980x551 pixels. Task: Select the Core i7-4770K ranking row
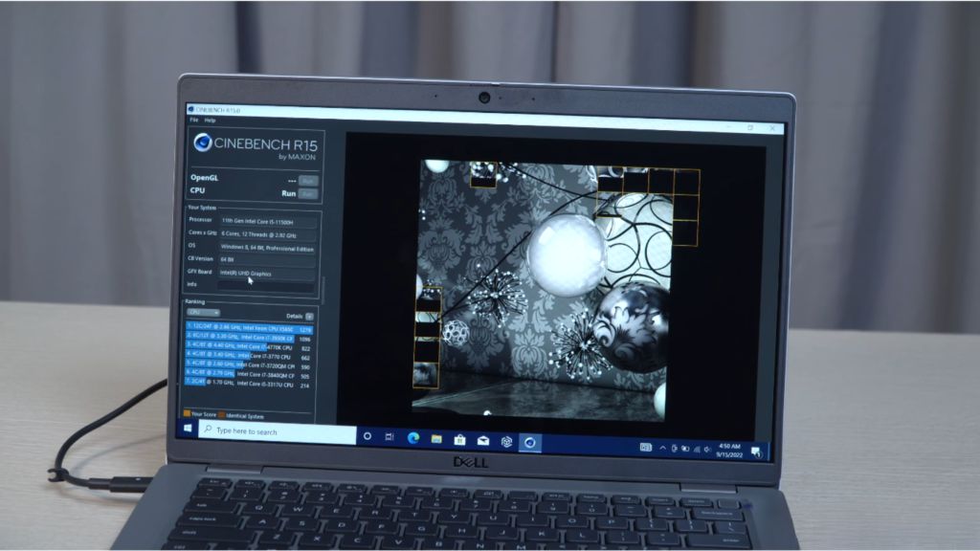point(249,346)
